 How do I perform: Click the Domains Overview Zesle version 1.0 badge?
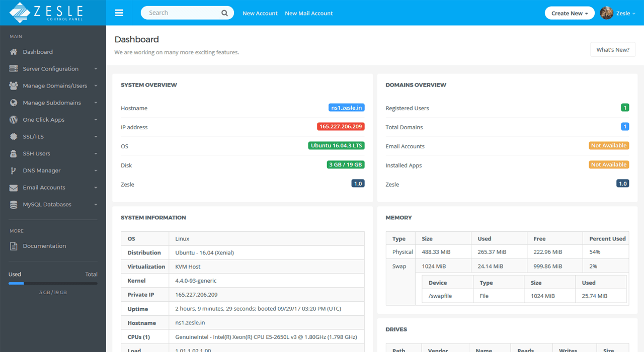[623, 184]
